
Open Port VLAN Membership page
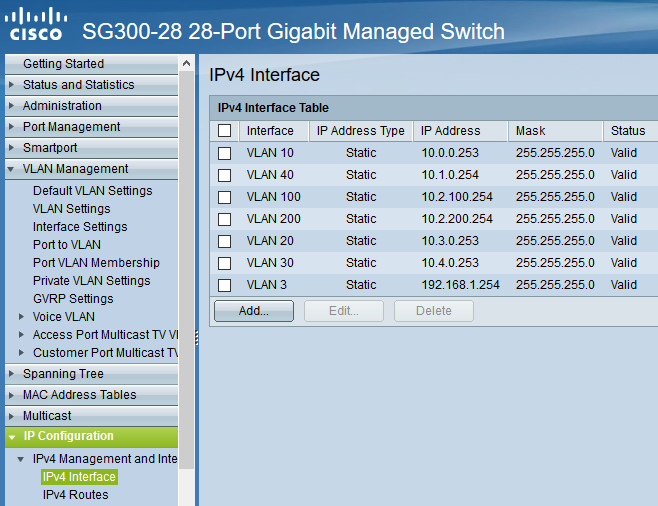click(x=97, y=263)
